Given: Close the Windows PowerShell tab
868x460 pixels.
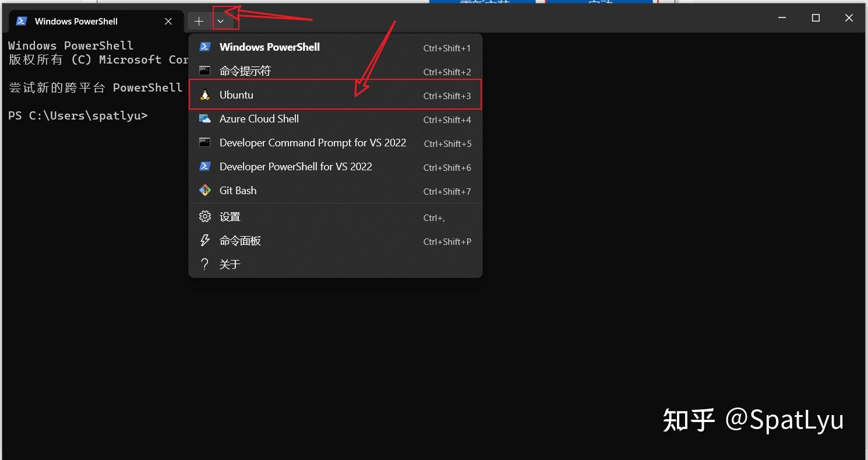Looking at the screenshot, I should [168, 21].
